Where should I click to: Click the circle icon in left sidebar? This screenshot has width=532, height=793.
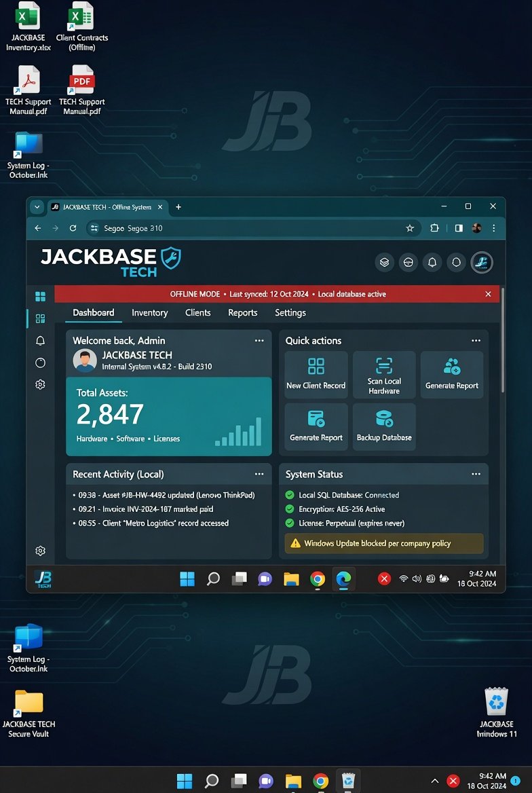click(41, 363)
